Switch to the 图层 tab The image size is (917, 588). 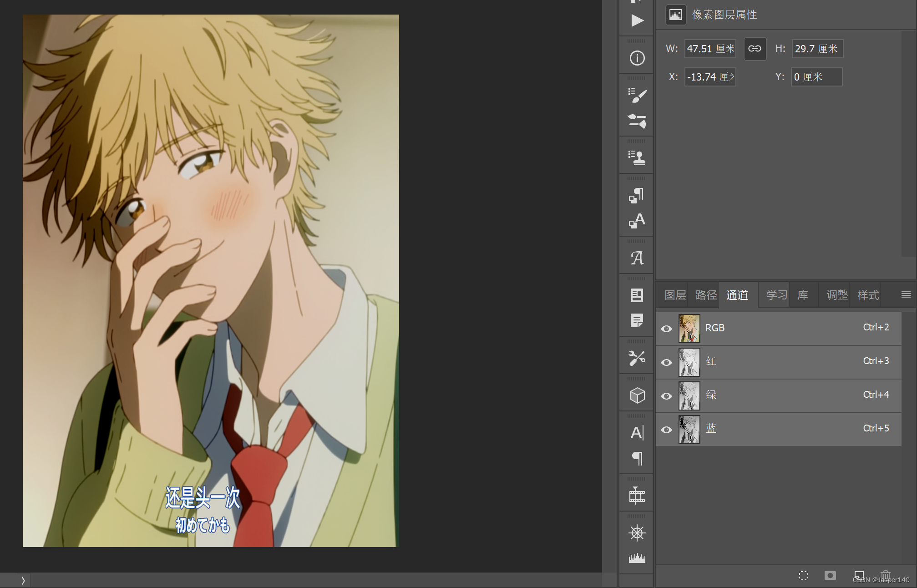pyautogui.click(x=675, y=295)
